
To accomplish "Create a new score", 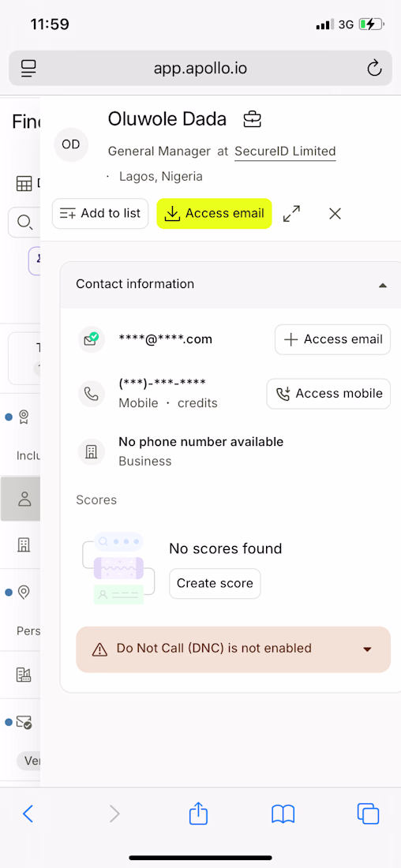I will pyautogui.click(x=215, y=583).
